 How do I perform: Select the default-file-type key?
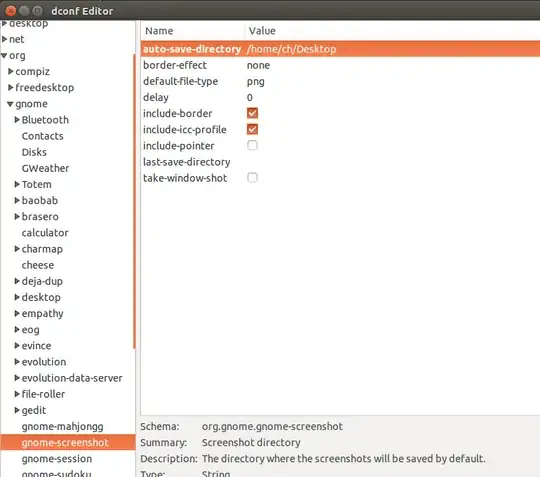click(180, 81)
